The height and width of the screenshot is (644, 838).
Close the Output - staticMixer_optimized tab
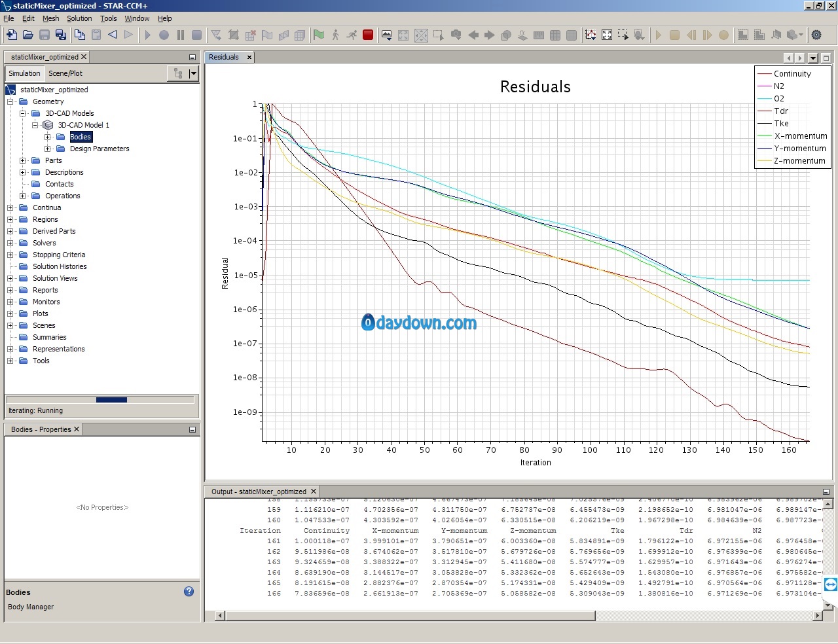[x=314, y=492]
